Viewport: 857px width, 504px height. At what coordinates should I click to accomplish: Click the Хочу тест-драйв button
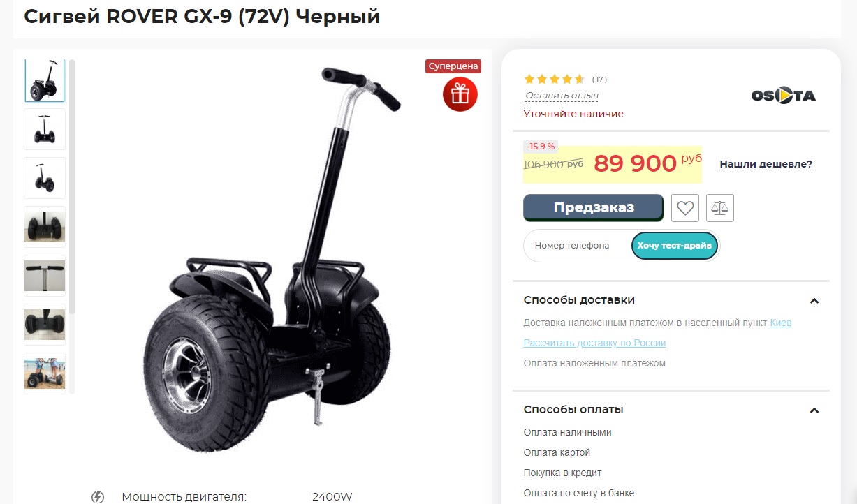(x=675, y=246)
